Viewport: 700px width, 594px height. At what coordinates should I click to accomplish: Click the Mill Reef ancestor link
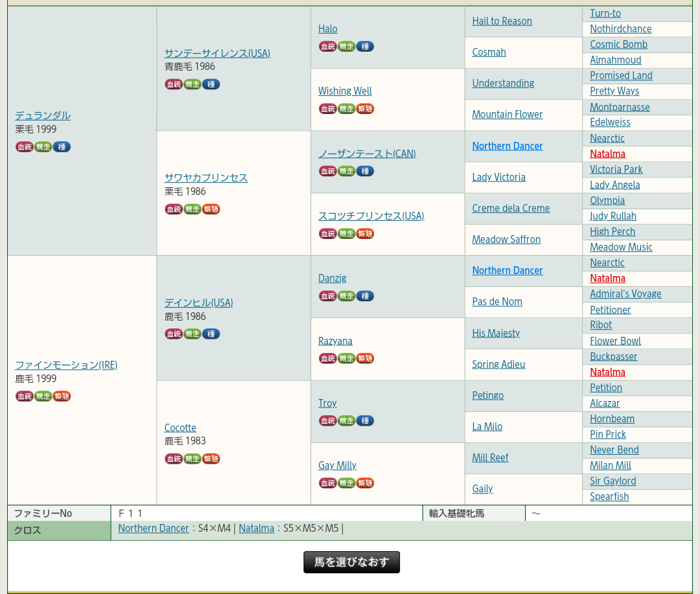coord(490,458)
